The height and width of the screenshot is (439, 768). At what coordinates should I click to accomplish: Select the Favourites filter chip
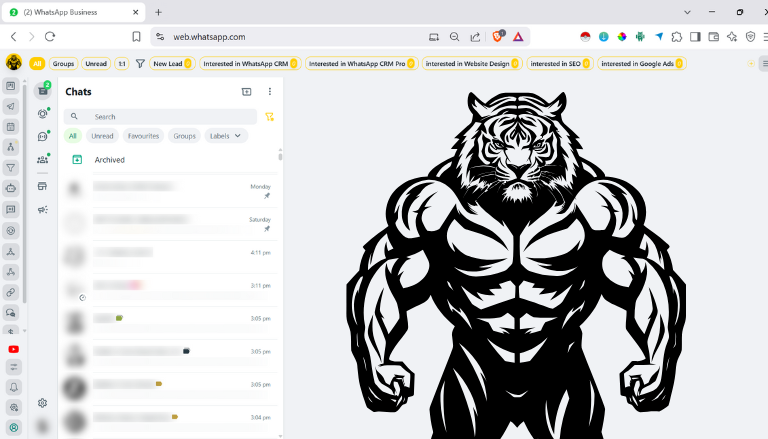click(x=143, y=136)
